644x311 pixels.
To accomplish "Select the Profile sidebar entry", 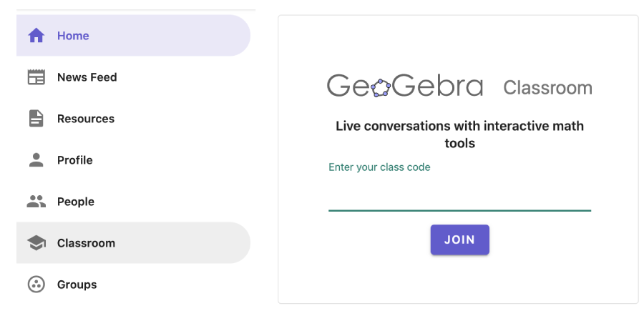I will coord(134,160).
